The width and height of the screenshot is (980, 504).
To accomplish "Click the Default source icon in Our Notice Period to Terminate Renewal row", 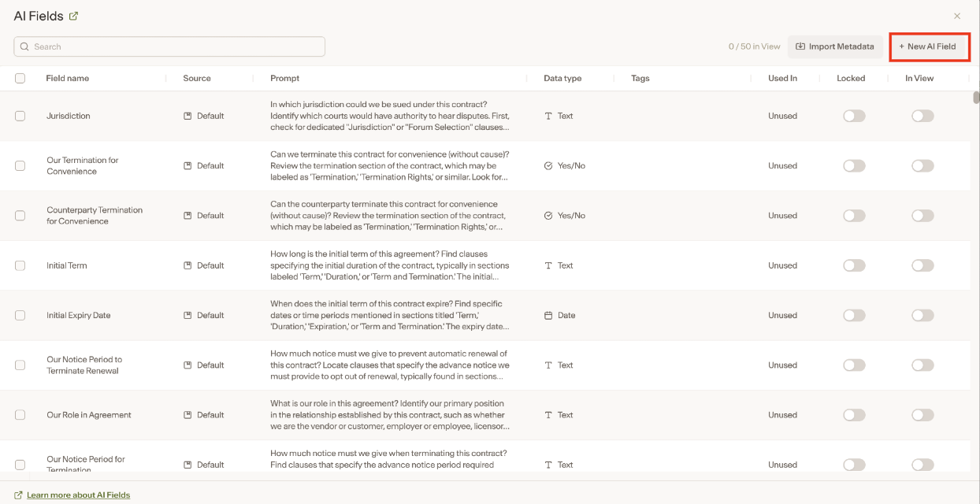I will pyautogui.click(x=187, y=365).
